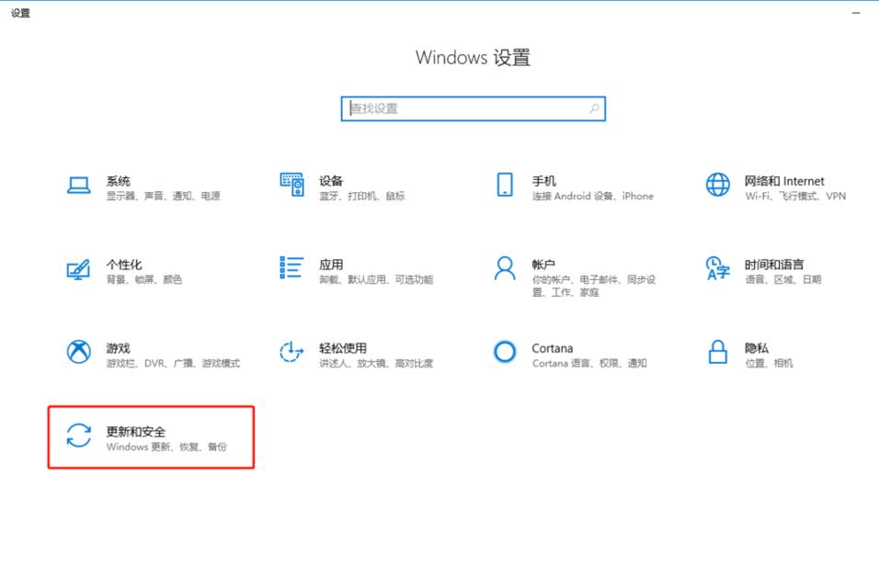Click the Time and Language icon
The image size is (879, 588).
717,267
